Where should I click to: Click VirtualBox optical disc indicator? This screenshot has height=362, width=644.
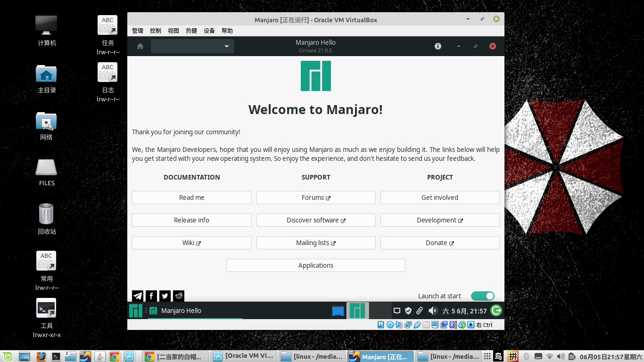click(x=390, y=325)
